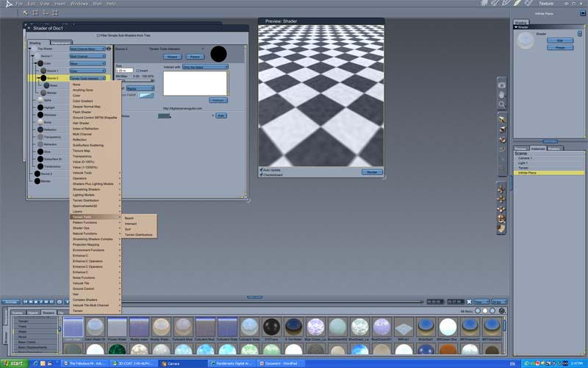This screenshot has width=588, height=368.
Task: Choose Intersect from Terrain Tools submenu
Action: 131,224
